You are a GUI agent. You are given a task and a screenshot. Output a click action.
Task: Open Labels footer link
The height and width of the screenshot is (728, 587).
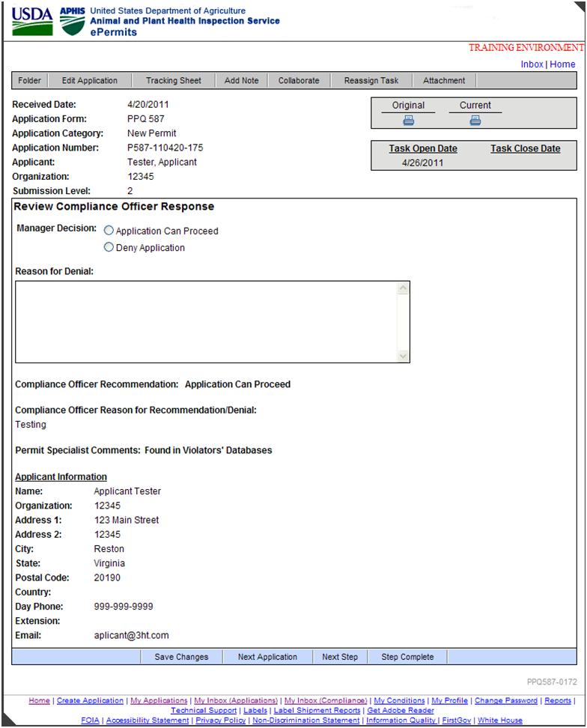[255, 710]
